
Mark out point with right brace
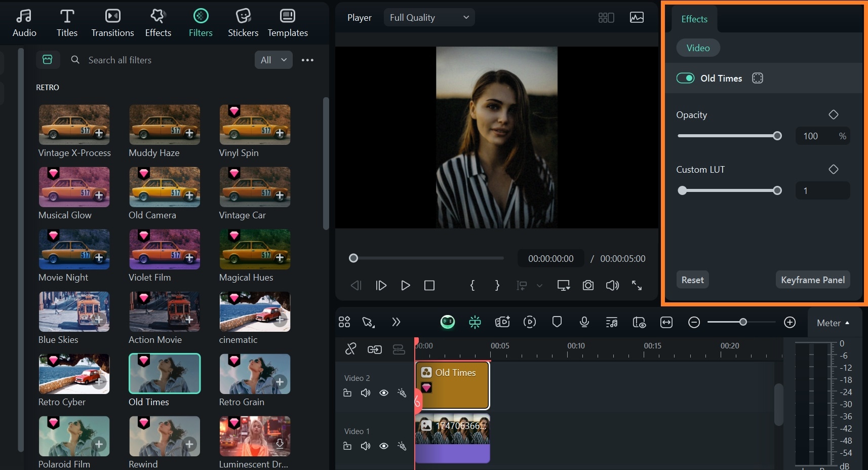pos(497,285)
